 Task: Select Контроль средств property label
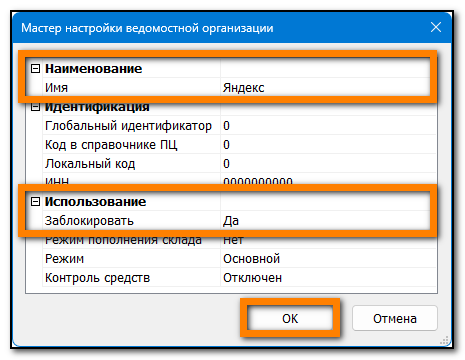97,278
